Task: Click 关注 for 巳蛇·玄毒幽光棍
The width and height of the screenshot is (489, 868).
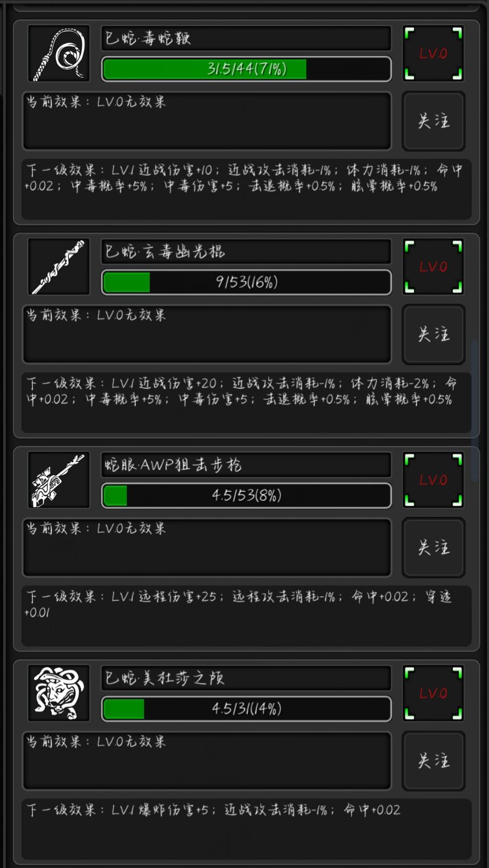Action: pos(433,335)
